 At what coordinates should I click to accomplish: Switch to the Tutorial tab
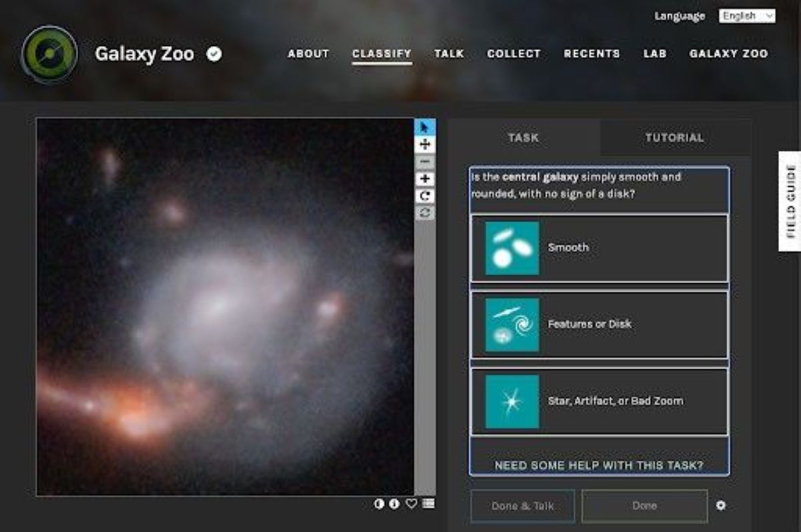674,138
